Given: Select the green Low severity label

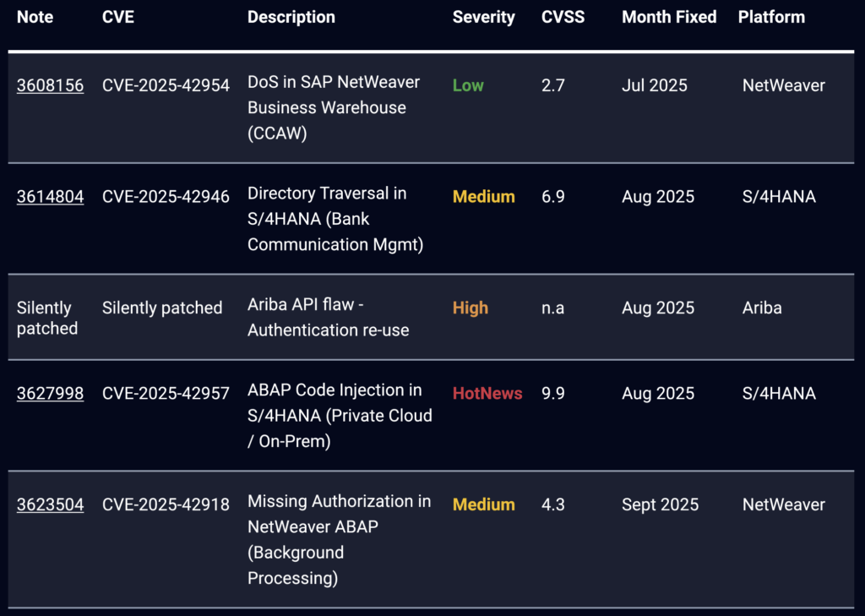Looking at the screenshot, I should (468, 85).
